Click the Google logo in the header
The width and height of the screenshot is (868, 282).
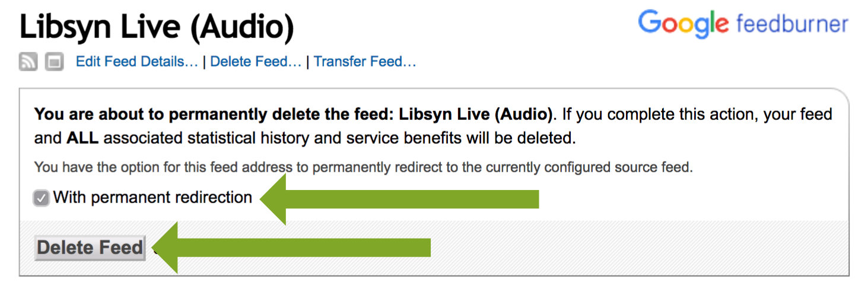coord(683,25)
